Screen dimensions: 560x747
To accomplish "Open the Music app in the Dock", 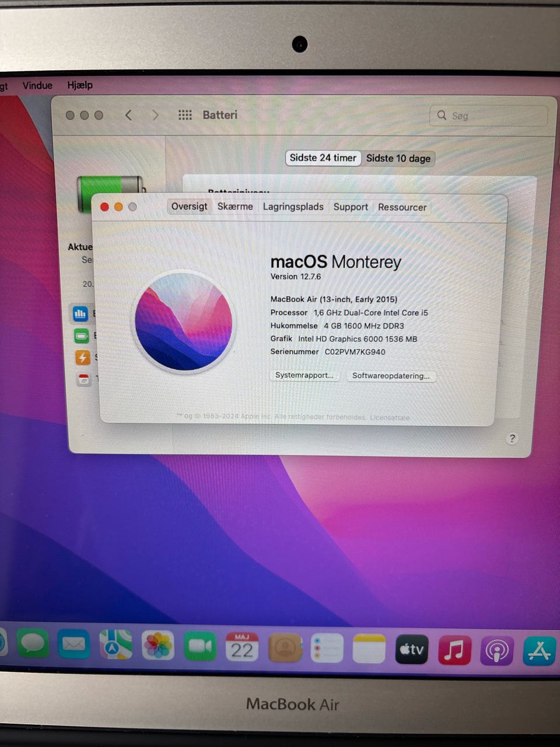I will 454,650.
